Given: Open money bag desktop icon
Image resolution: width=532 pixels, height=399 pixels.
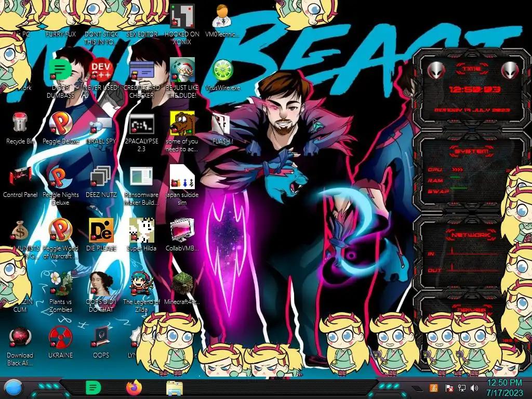Looking at the screenshot, I should (20, 230).
